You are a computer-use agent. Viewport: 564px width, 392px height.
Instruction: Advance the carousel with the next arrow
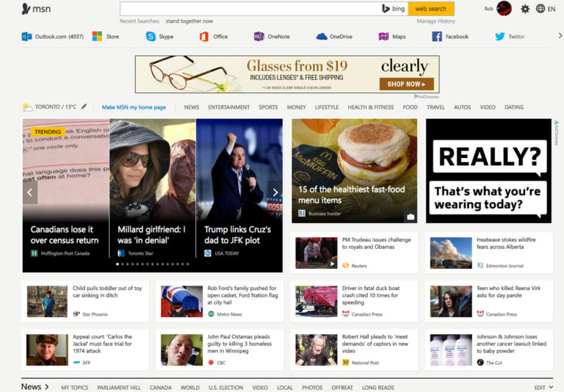click(x=275, y=192)
